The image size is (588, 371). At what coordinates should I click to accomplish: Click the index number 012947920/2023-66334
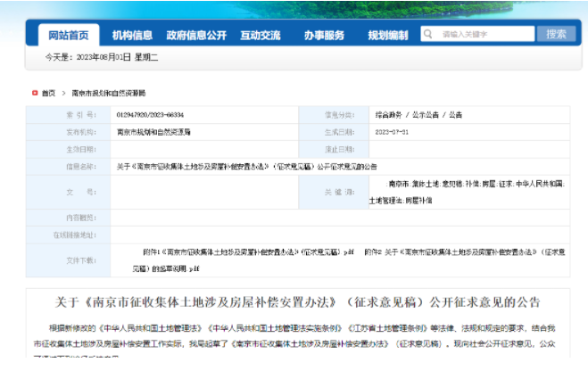150,115
